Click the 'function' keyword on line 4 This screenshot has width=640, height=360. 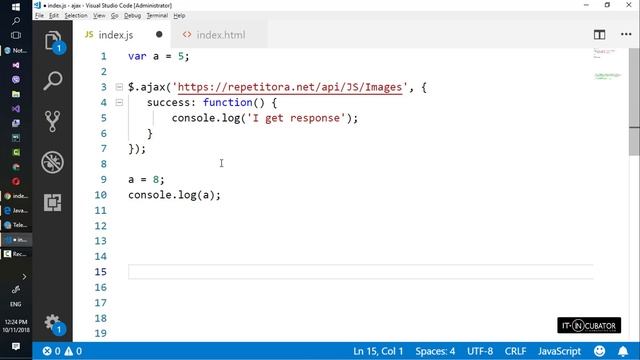(227, 102)
